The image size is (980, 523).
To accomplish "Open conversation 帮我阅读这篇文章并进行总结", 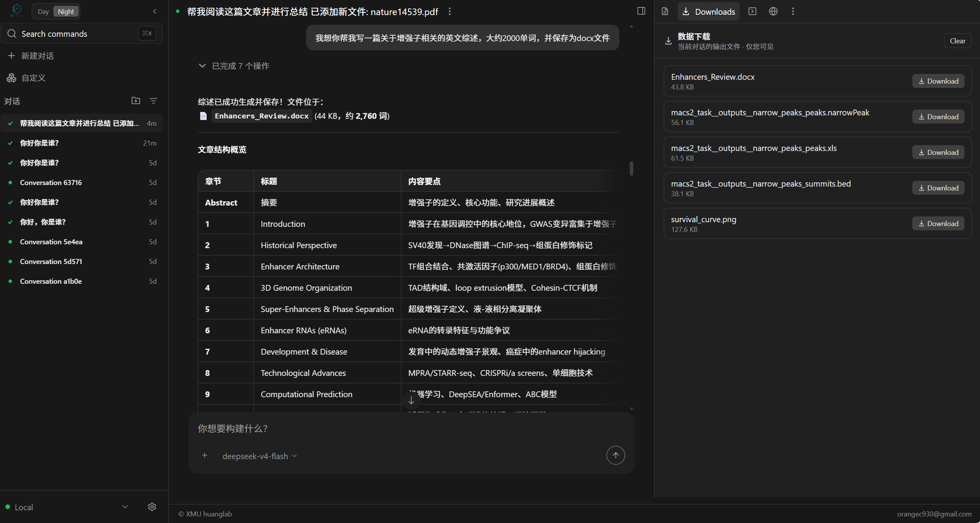I will [82, 123].
